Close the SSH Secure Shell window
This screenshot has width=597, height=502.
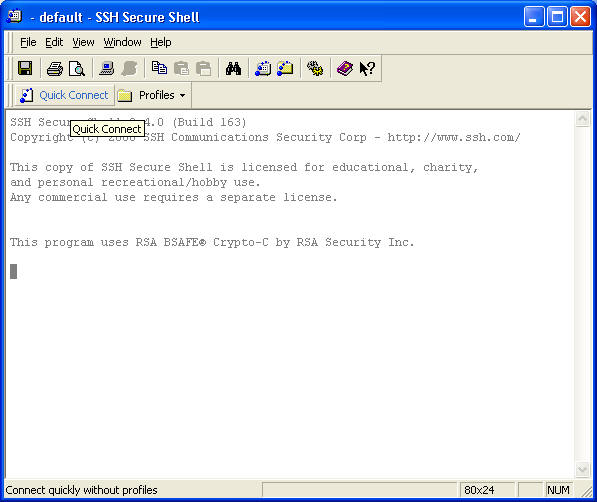[580, 17]
